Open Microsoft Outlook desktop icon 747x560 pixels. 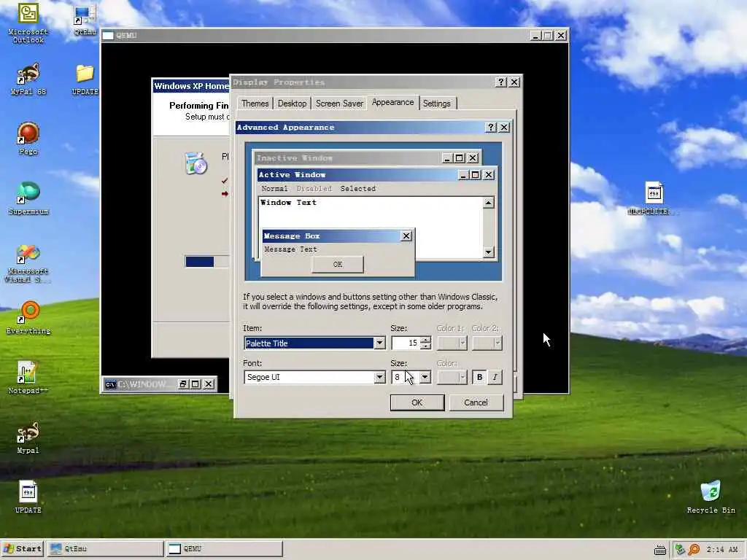click(28, 23)
